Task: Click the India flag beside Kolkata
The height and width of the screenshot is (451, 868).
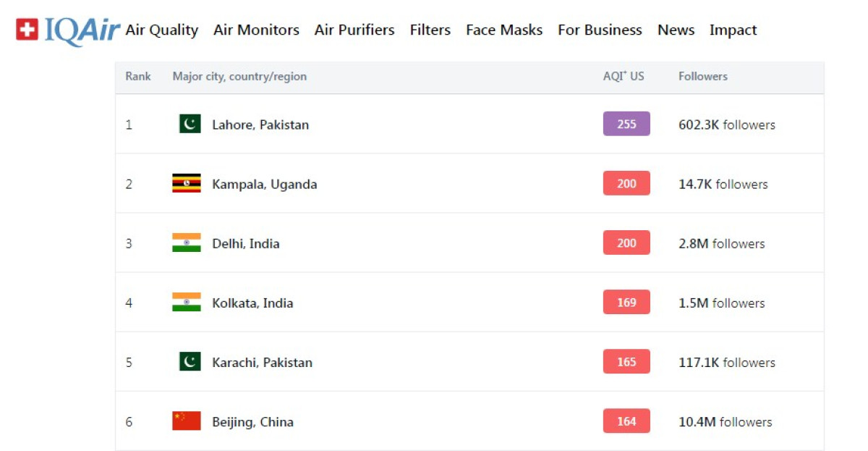Action: pos(187,303)
